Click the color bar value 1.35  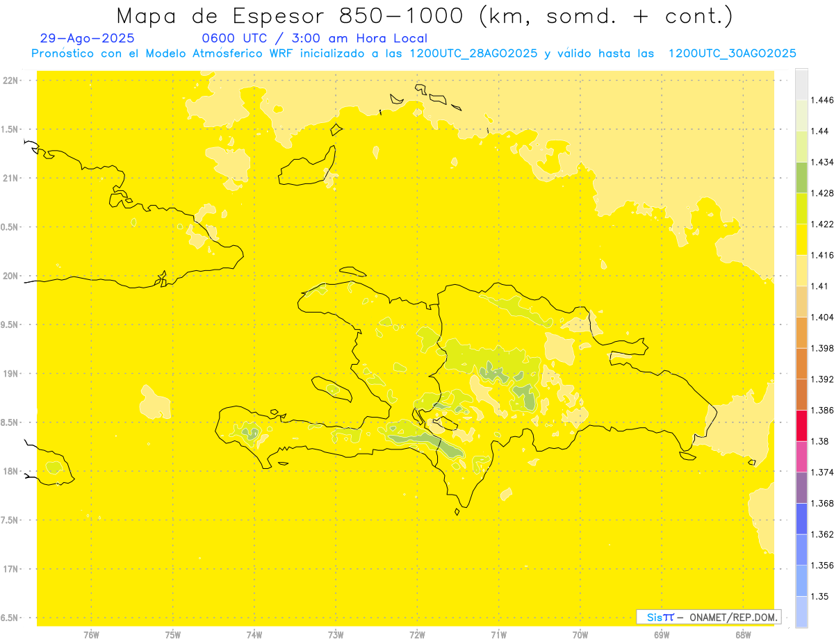coord(819,596)
